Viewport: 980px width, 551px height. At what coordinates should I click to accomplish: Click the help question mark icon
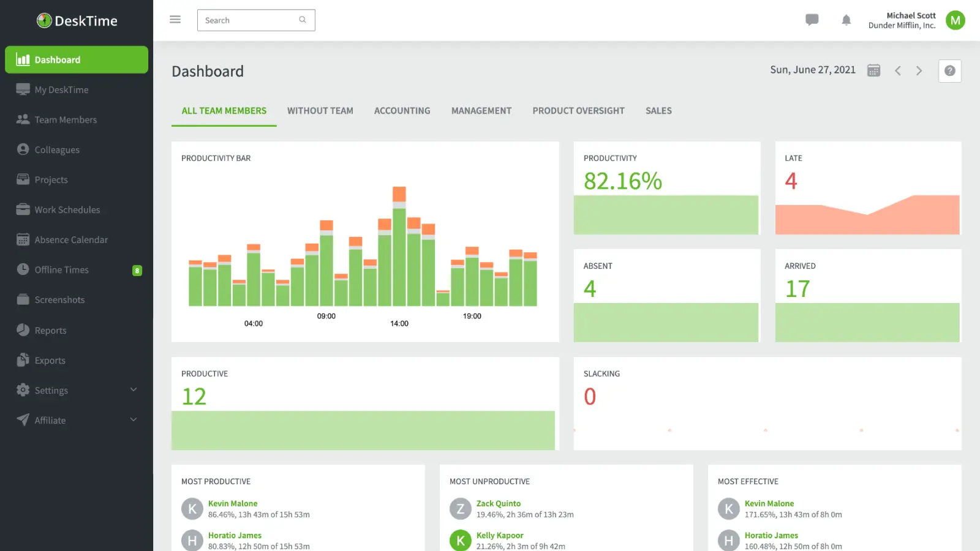coord(949,71)
